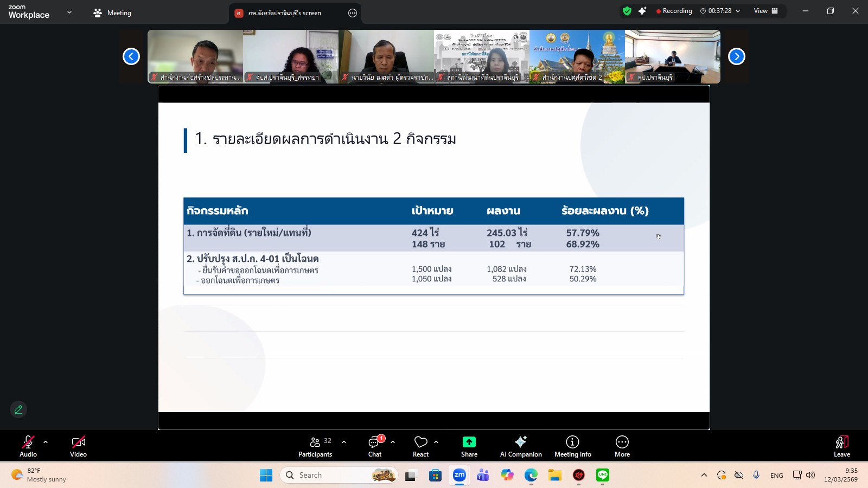Expand the Participants options caret
Viewport: 868px width, 488px height.
344,442
